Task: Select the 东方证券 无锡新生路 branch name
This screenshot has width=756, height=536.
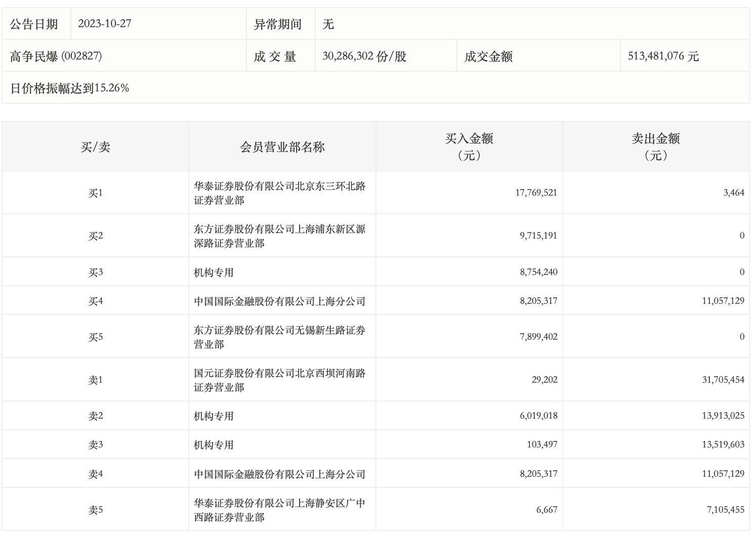Action: coord(279,337)
